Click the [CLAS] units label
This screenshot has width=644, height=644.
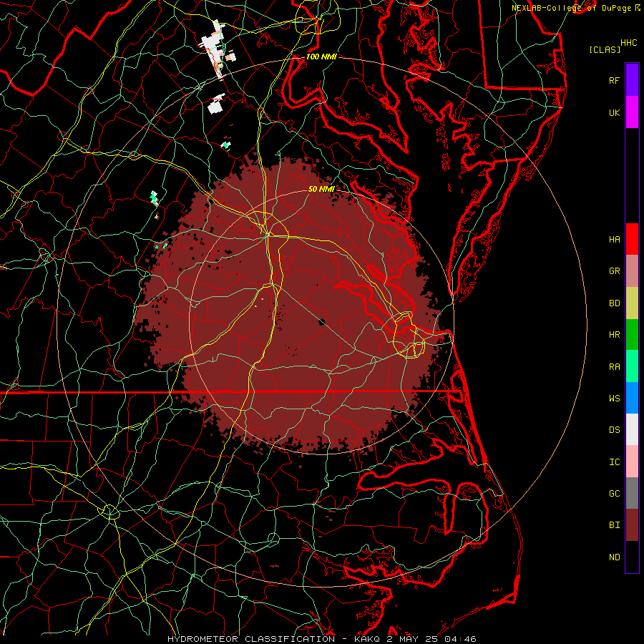[x=605, y=50]
